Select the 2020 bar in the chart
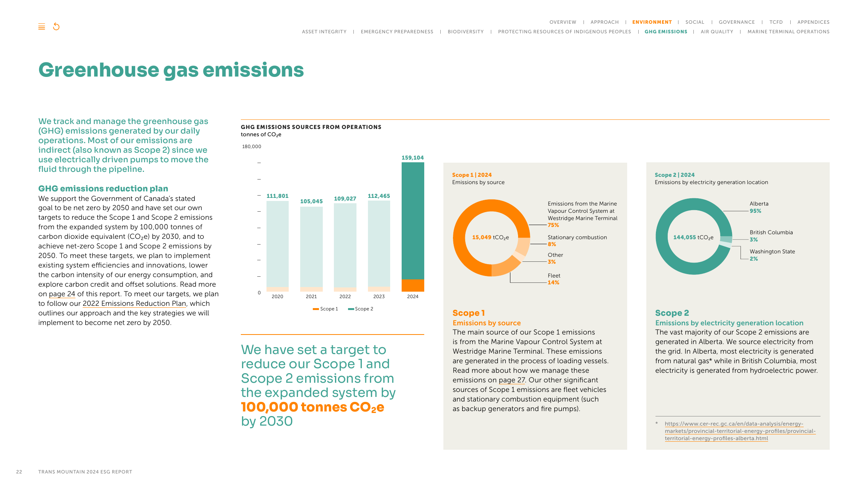 [278, 246]
